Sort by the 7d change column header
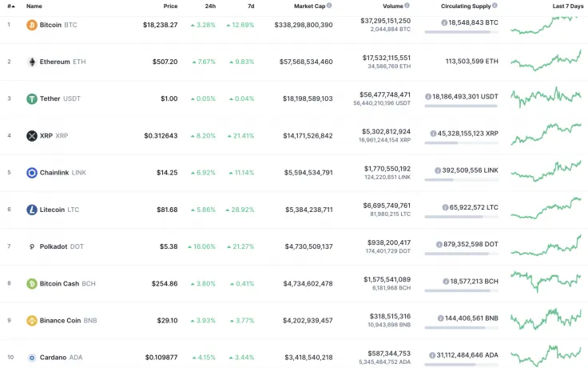The height and width of the screenshot is (368, 588). pos(251,6)
